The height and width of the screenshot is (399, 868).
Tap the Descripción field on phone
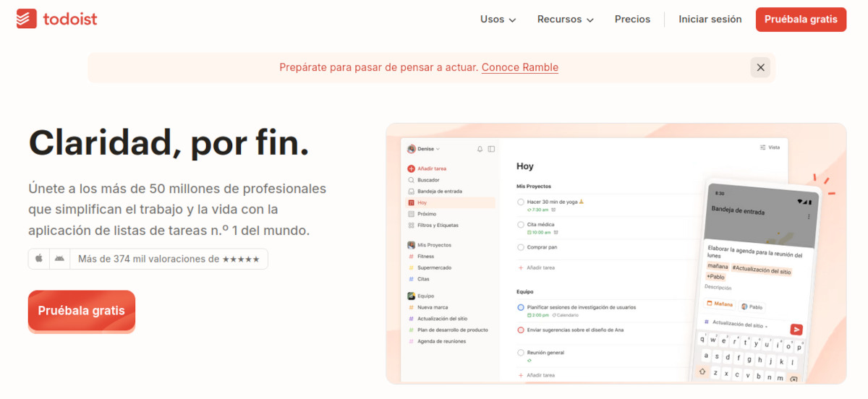(x=718, y=288)
